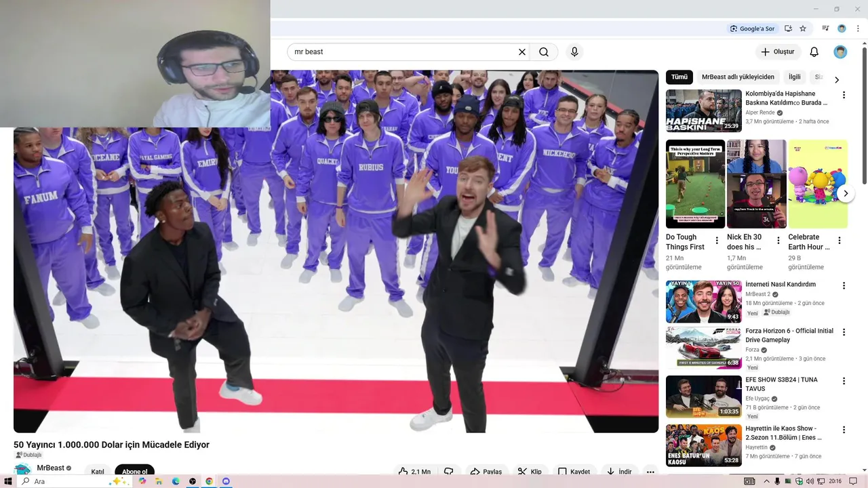Start voice search with the microphone
The height and width of the screenshot is (488, 868).
click(574, 52)
